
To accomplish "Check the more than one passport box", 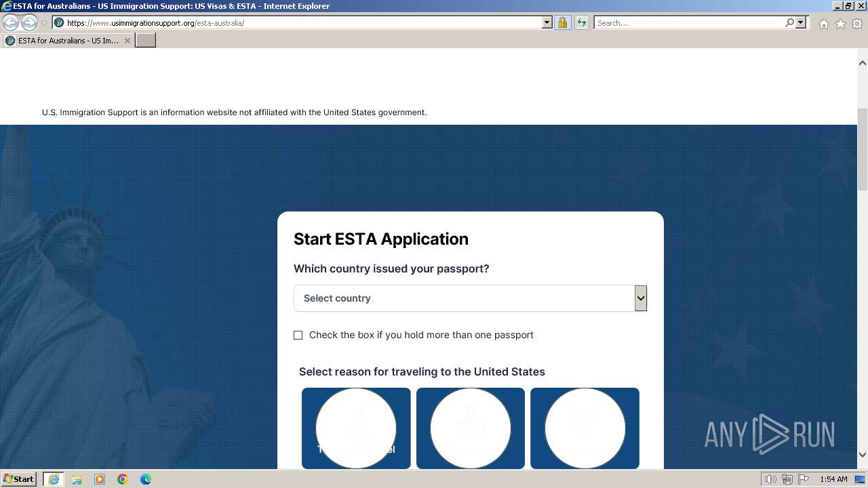I will [x=298, y=335].
